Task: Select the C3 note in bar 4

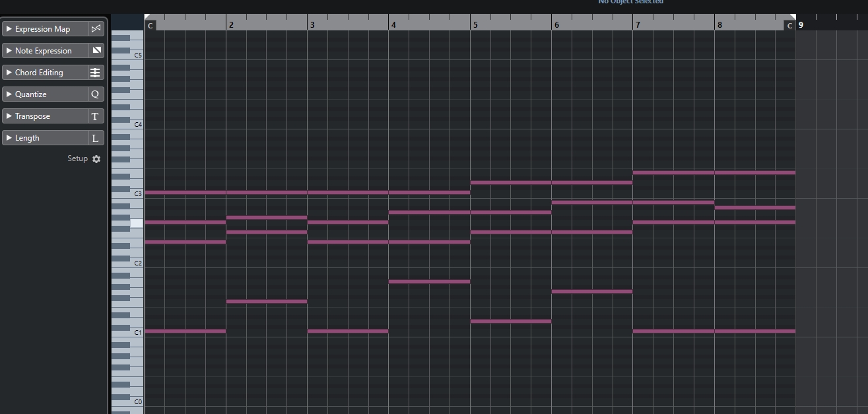Action: [429, 192]
